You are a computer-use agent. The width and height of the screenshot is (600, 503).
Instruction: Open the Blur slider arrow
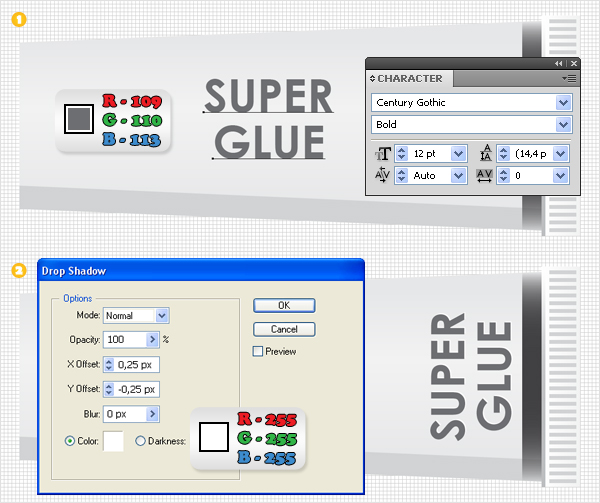click(152, 414)
